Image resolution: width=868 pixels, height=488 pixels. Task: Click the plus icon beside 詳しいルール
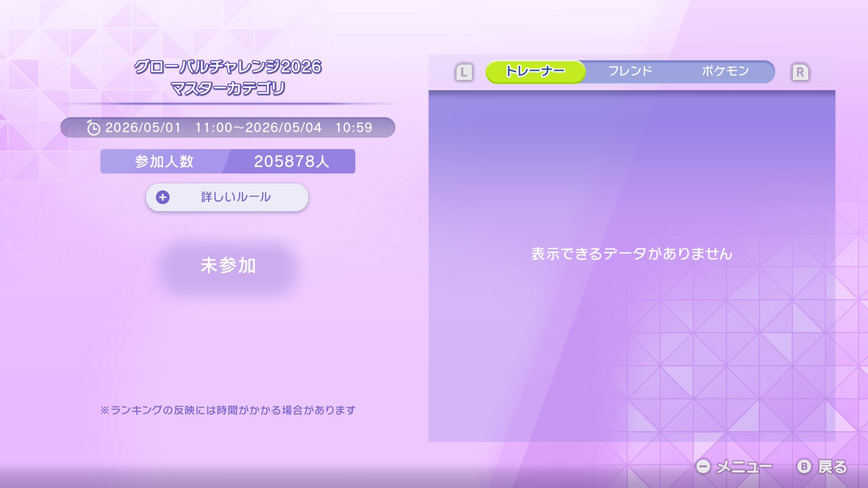(163, 197)
